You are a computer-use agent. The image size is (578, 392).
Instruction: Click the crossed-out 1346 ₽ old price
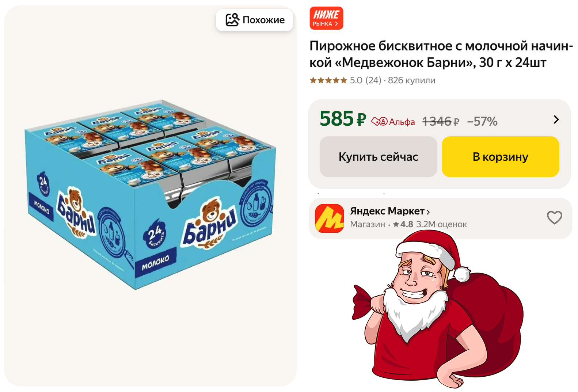click(x=441, y=121)
